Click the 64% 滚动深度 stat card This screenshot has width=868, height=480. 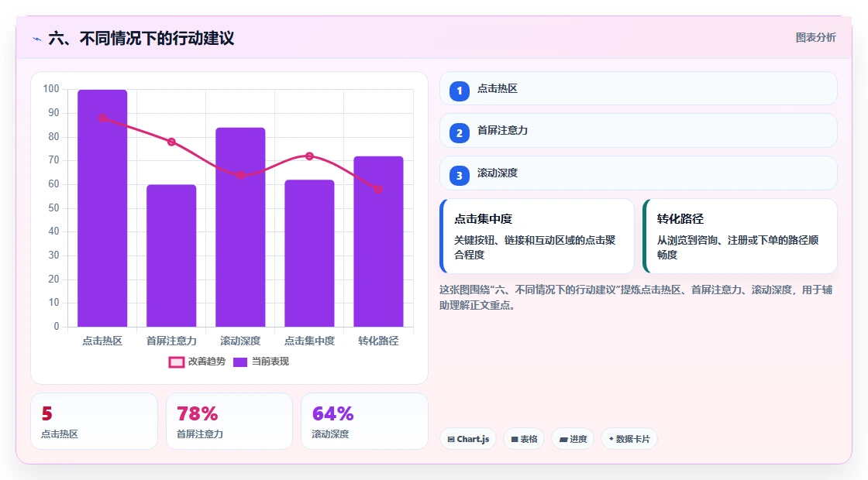point(365,421)
